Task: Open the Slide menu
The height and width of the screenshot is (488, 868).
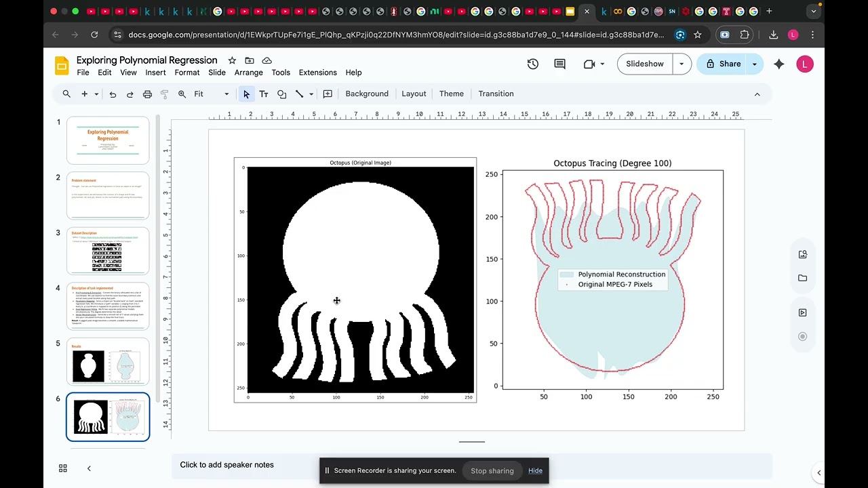Action: (217, 73)
